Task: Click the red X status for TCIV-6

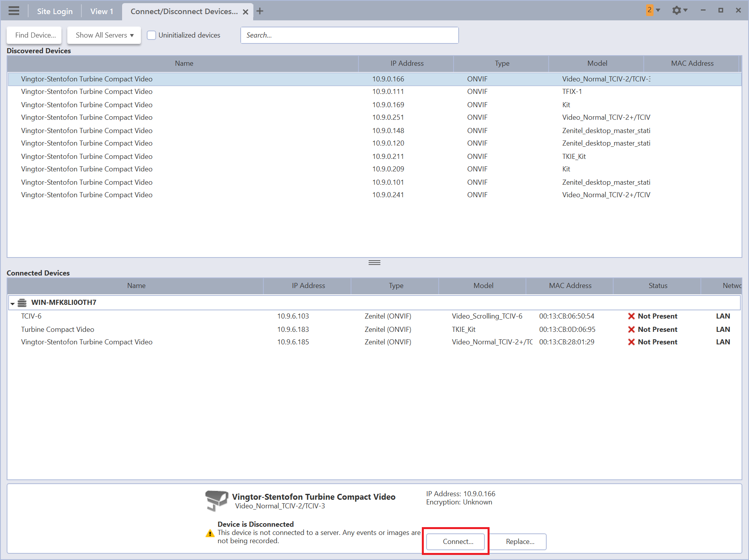Action: (x=631, y=316)
